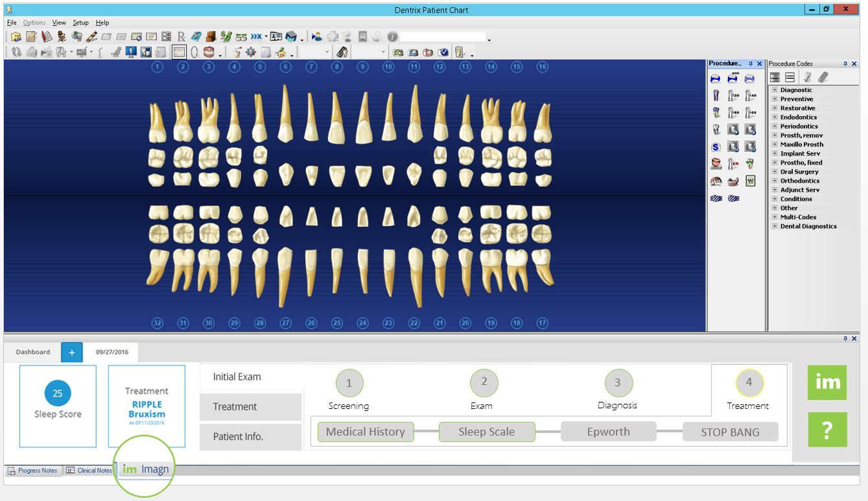Screen dimensions: 868x501
Task: Expand the Endodontics category
Action: [775, 117]
